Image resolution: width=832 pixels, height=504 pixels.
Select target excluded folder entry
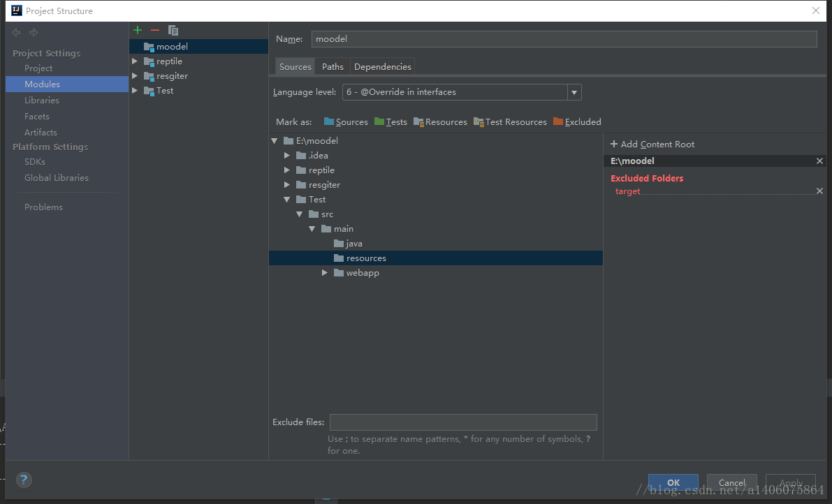[628, 191]
